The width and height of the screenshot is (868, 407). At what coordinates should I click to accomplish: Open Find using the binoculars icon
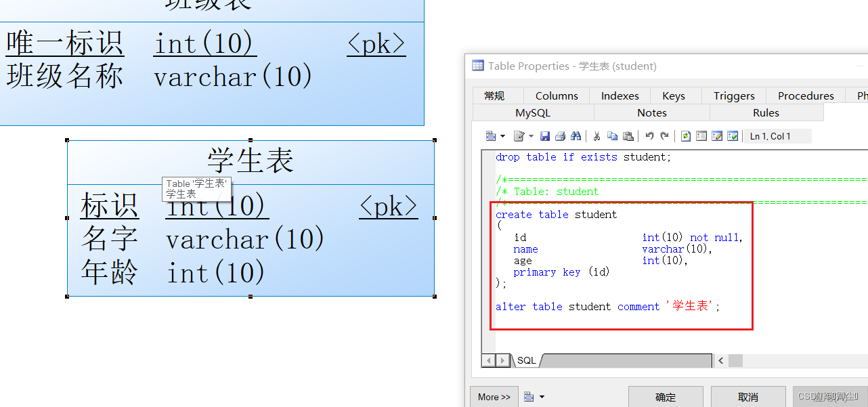(576, 136)
